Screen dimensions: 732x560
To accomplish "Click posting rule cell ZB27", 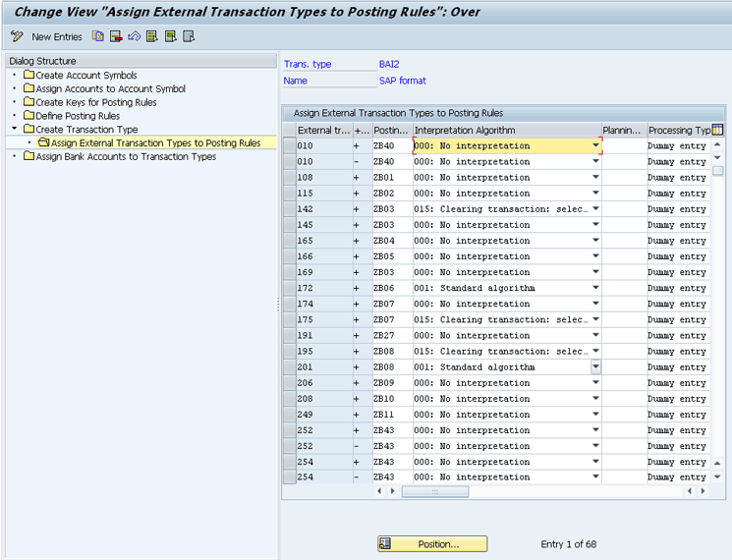I will click(393, 336).
